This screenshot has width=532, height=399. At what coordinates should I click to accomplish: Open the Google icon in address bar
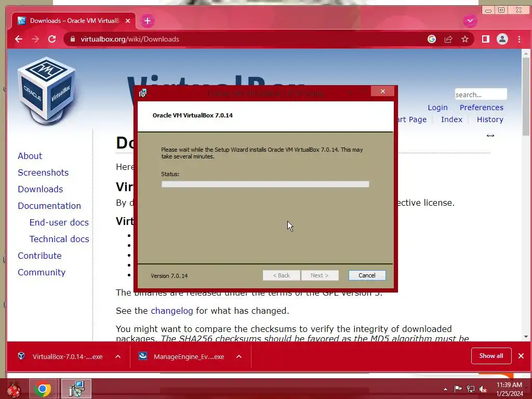click(432, 39)
